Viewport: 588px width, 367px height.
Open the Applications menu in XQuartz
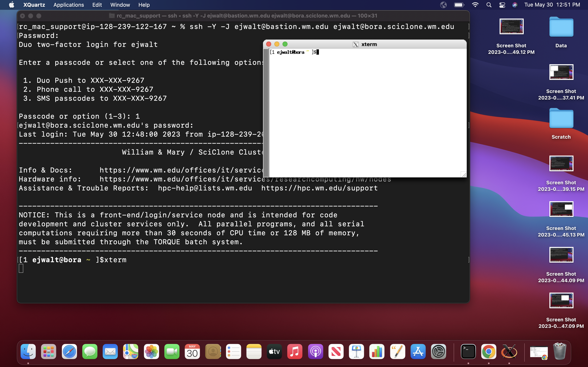coord(69,5)
